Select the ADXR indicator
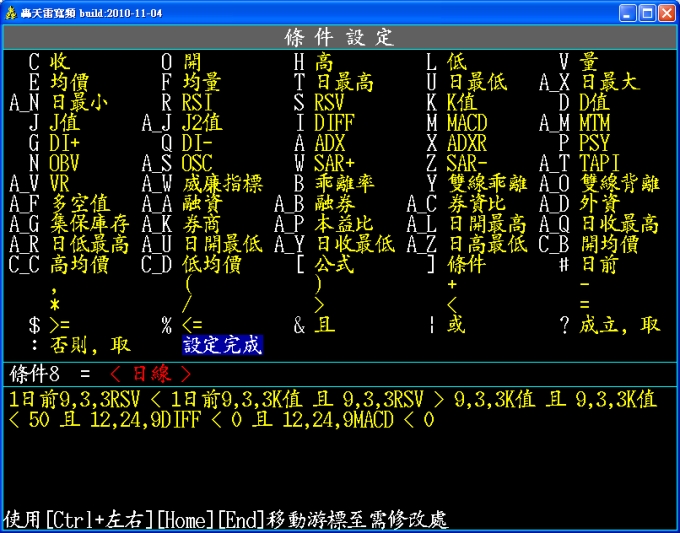The image size is (680, 533). coord(467,143)
